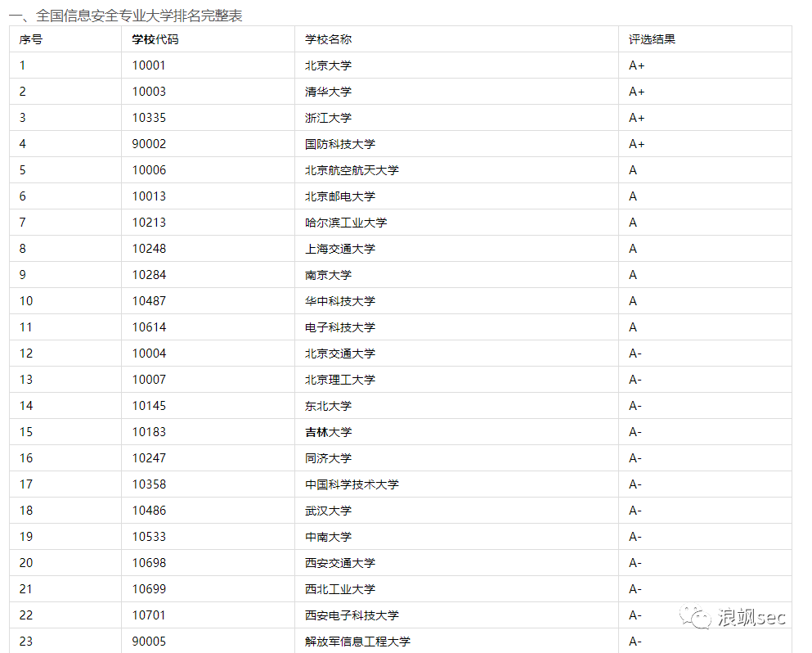Click school code 10004

pyautogui.click(x=149, y=354)
